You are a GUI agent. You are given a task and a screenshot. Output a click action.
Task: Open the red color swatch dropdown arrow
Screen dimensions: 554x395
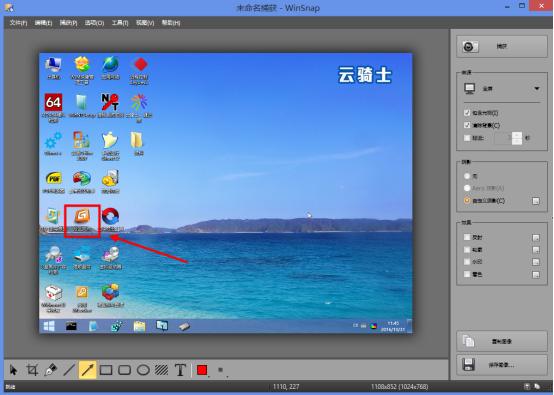(209, 376)
